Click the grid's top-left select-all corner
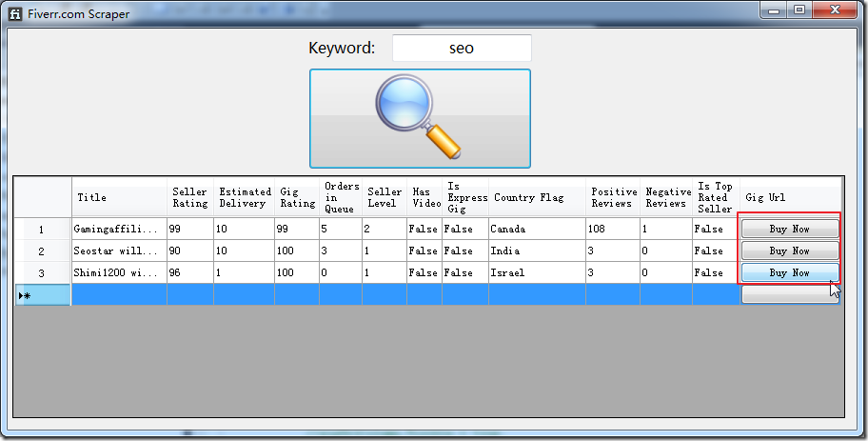This screenshot has height=441, width=868. pyautogui.click(x=43, y=197)
